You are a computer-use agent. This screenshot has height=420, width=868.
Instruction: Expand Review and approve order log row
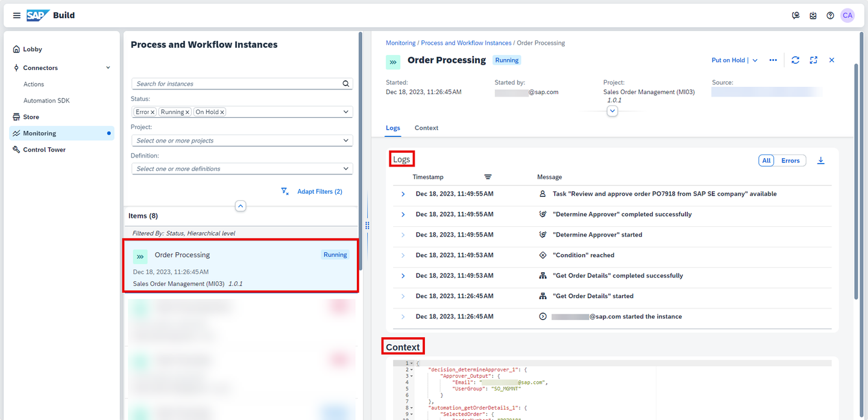pyautogui.click(x=403, y=194)
